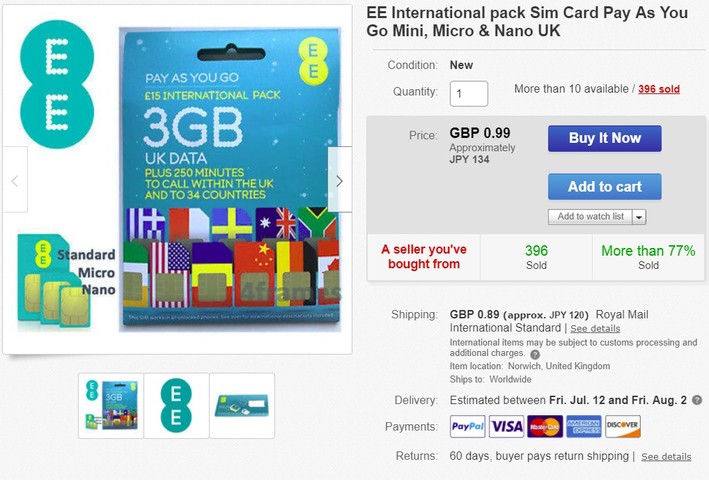Click the Buy It Now button
The height and width of the screenshot is (480, 709).
click(x=605, y=138)
